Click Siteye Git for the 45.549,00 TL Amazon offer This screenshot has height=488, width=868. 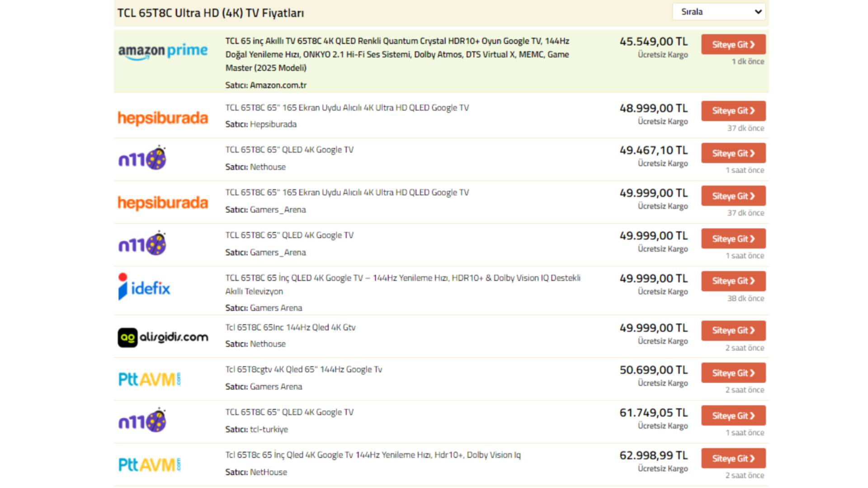pos(733,44)
